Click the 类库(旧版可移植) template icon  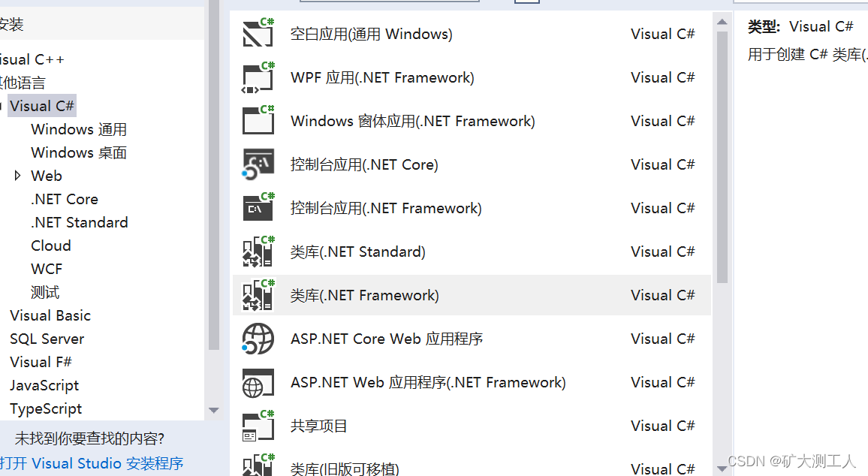pos(258,465)
